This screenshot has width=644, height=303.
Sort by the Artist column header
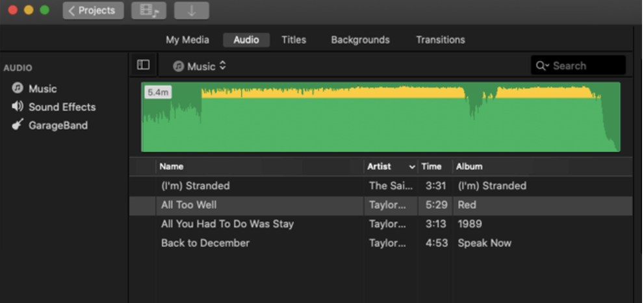391,166
